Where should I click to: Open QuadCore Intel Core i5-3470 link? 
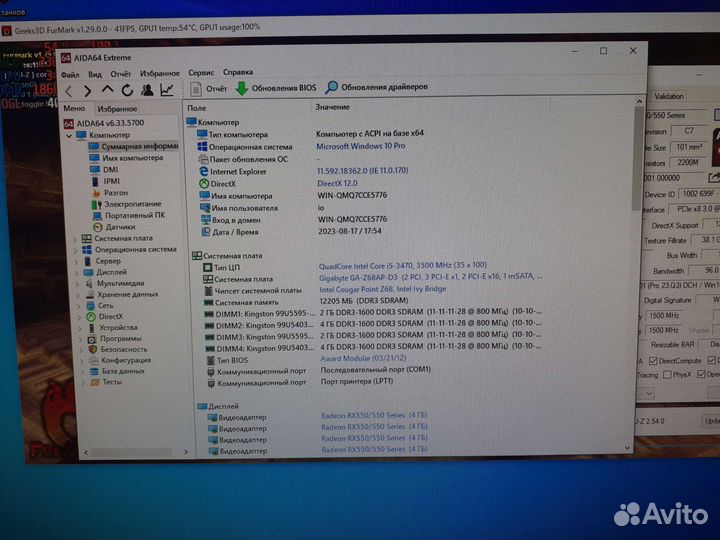(403, 265)
